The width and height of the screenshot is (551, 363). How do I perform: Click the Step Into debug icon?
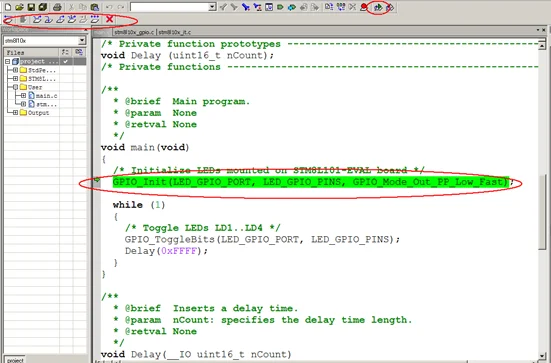[x=49, y=19]
